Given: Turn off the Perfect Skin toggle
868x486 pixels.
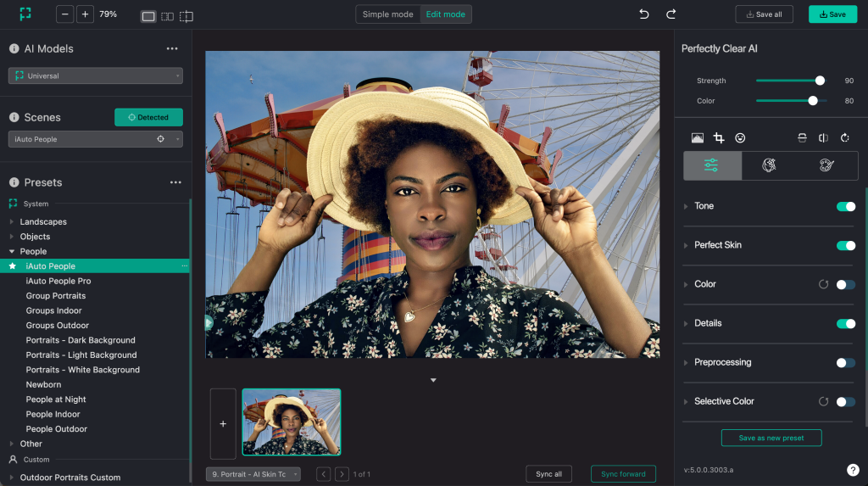Looking at the screenshot, I should 845,245.
